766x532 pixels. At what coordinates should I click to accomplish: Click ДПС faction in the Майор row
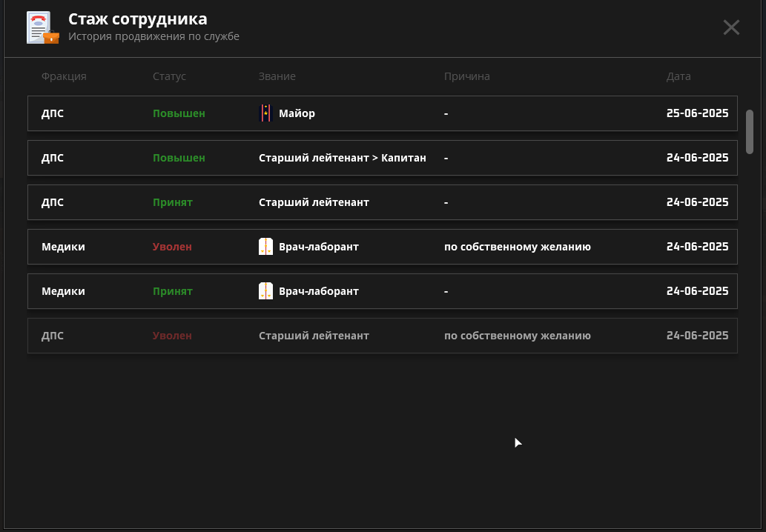coord(52,113)
